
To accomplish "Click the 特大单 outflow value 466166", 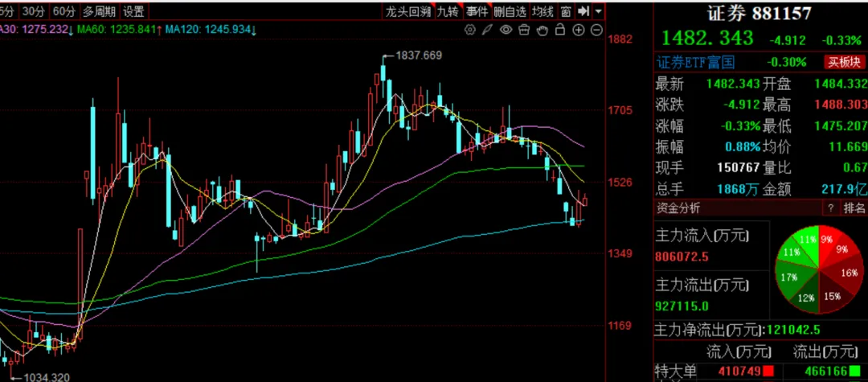I will click(827, 371).
